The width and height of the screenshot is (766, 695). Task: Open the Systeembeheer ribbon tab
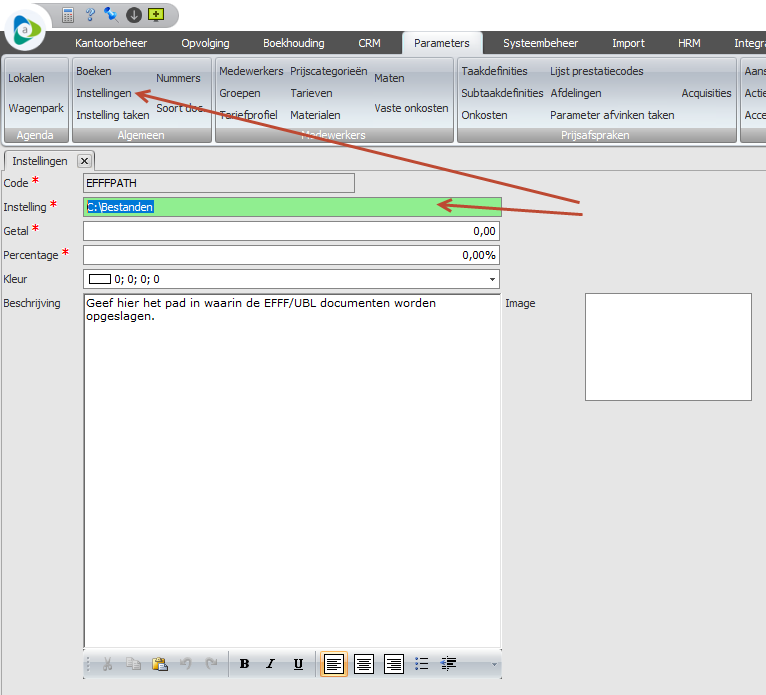[x=540, y=43]
